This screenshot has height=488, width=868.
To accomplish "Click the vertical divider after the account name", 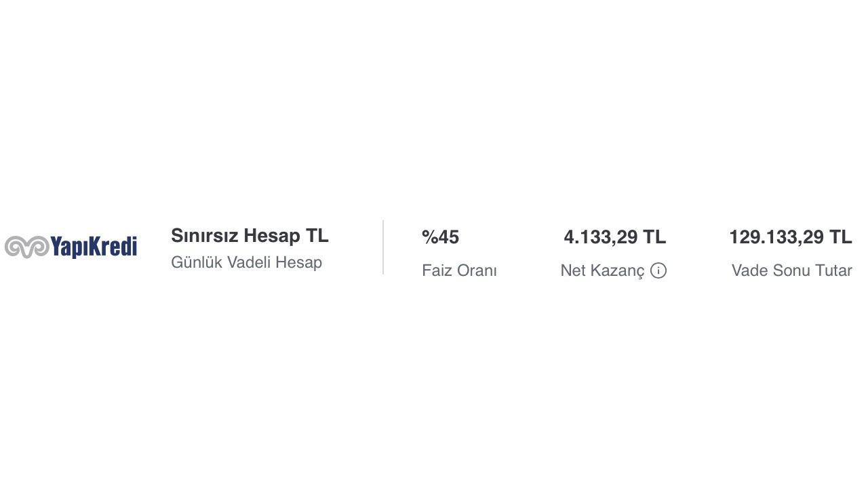I will 383,247.
